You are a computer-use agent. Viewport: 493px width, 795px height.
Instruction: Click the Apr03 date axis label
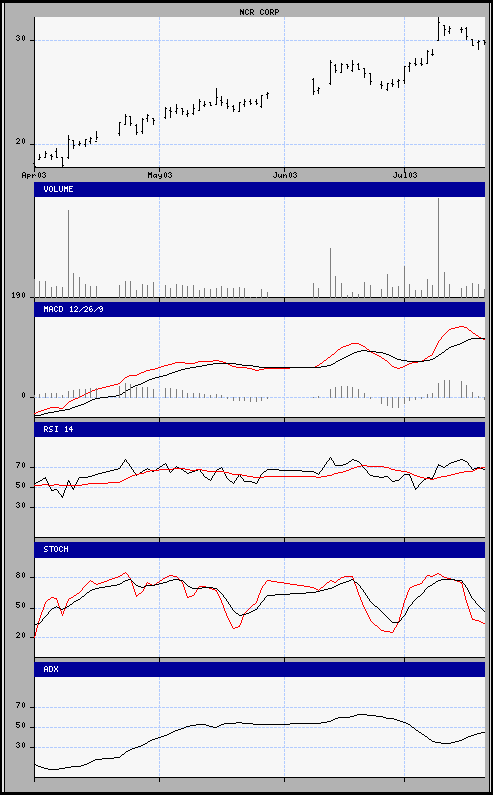(34, 175)
